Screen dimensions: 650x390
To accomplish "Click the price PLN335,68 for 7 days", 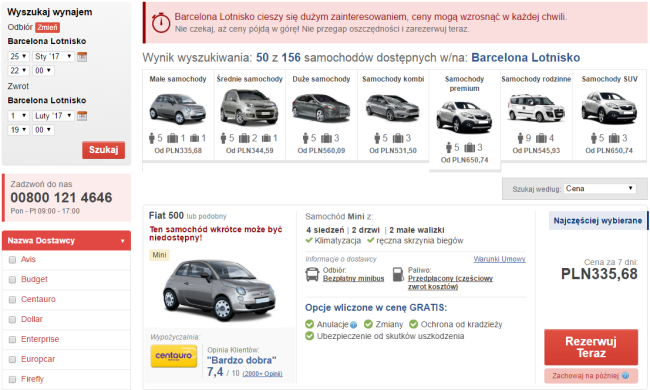I will click(599, 274).
